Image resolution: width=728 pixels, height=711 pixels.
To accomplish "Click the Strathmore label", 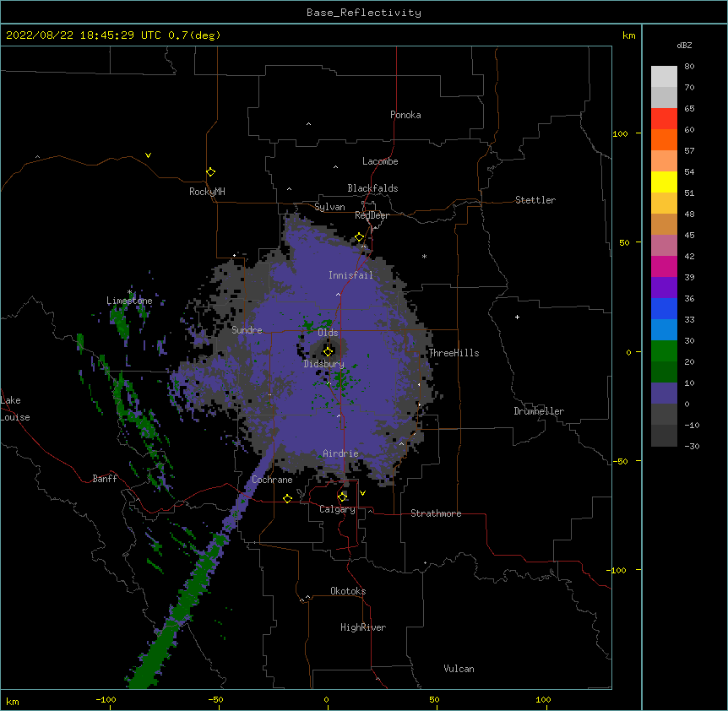I will click(x=436, y=513).
